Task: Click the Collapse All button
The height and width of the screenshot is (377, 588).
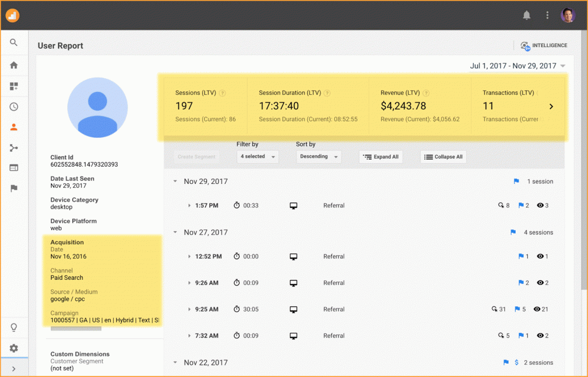Action: (x=443, y=156)
